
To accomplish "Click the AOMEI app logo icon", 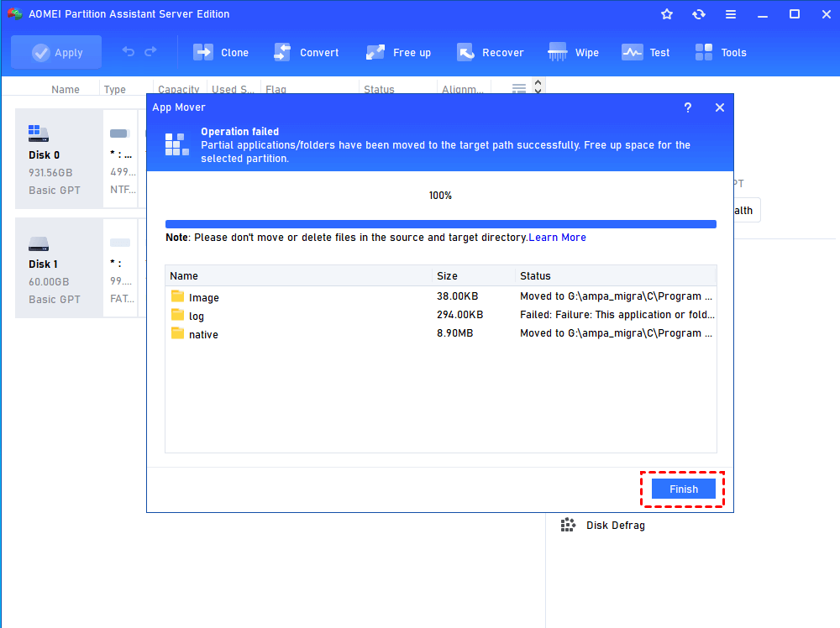I will (14, 14).
